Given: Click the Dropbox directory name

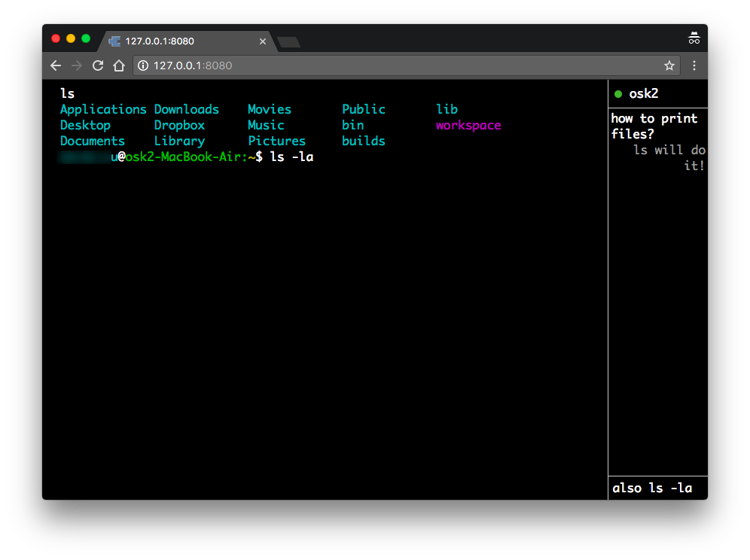Looking at the screenshot, I should click(179, 125).
